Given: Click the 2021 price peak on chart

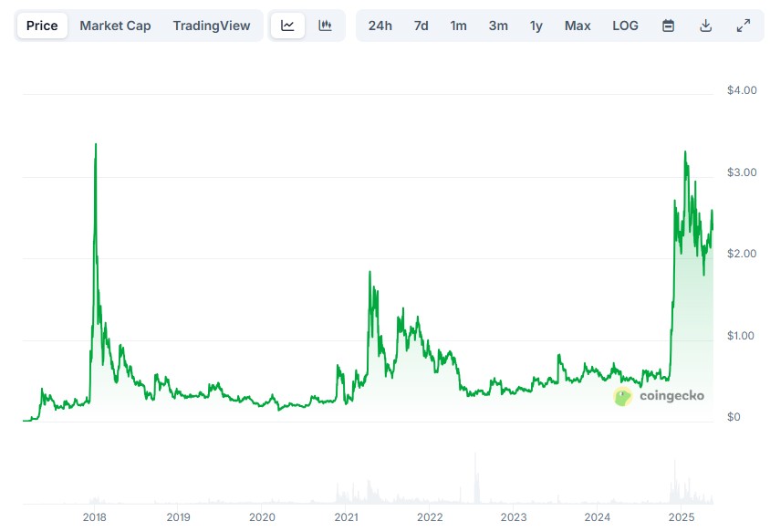Looking at the screenshot, I should [369, 272].
